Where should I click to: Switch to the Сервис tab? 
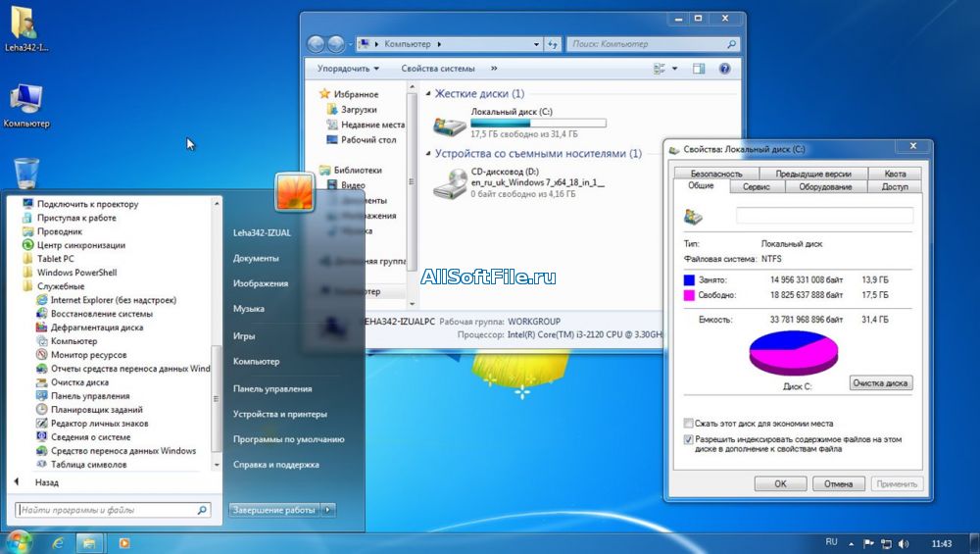756,186
